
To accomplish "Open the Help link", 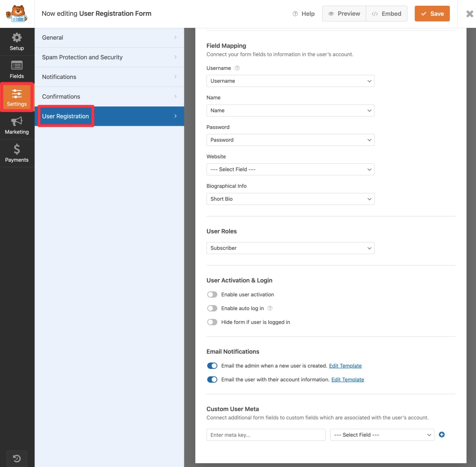I will pos(303,14).
